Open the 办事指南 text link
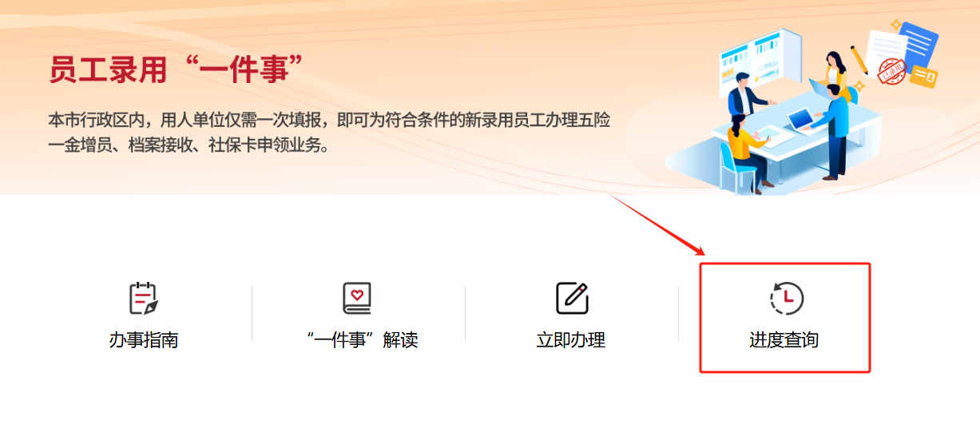980x436 pixels. 144,340
